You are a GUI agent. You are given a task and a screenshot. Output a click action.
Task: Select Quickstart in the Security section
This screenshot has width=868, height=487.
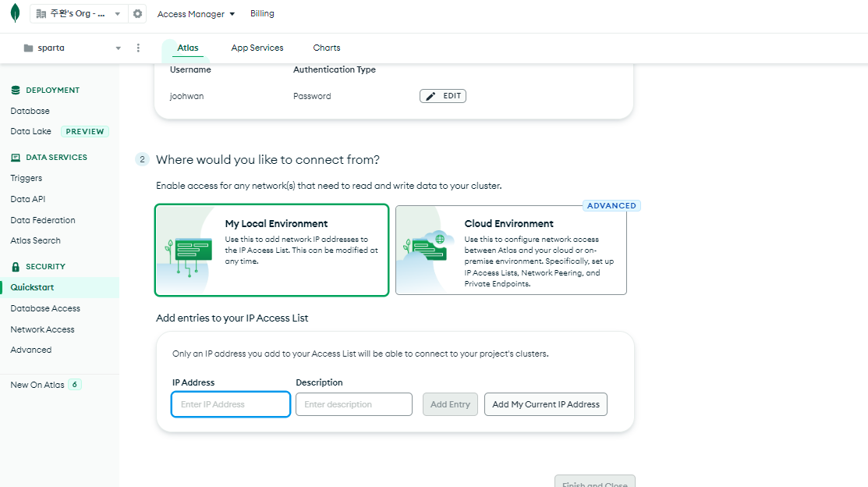point(59,287)
